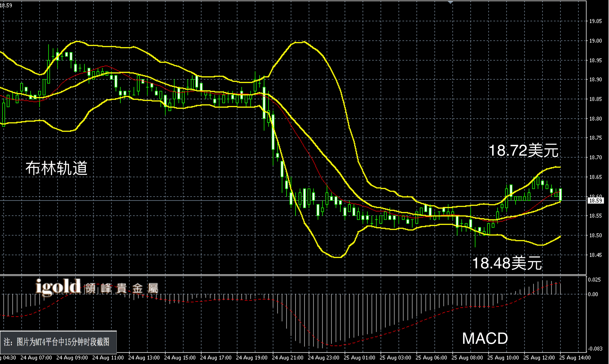This screenshot has width=609, height=364.
Task: Click the 25 Aug 14:00 time label
Action: click(575, 358)
